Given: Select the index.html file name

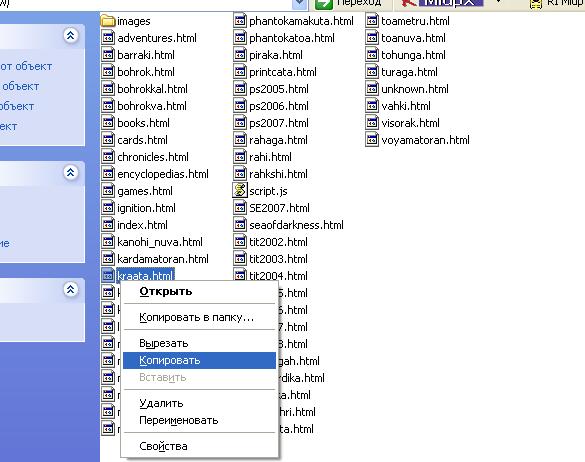Looking at the screenshot, I should (142, 225).
